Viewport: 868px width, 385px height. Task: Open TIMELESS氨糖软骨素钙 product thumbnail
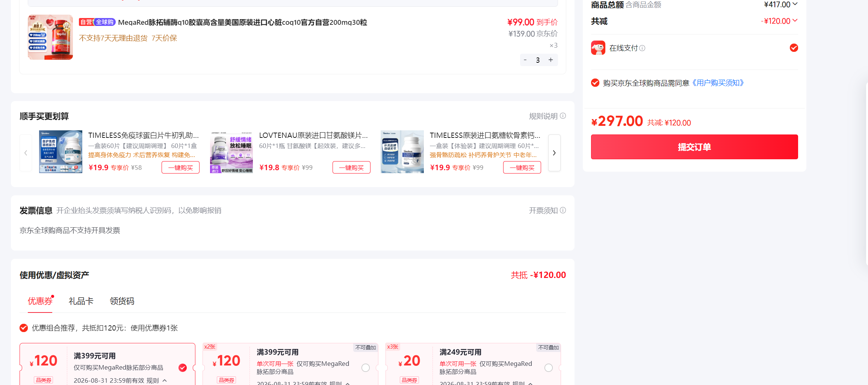coord(402,152)
